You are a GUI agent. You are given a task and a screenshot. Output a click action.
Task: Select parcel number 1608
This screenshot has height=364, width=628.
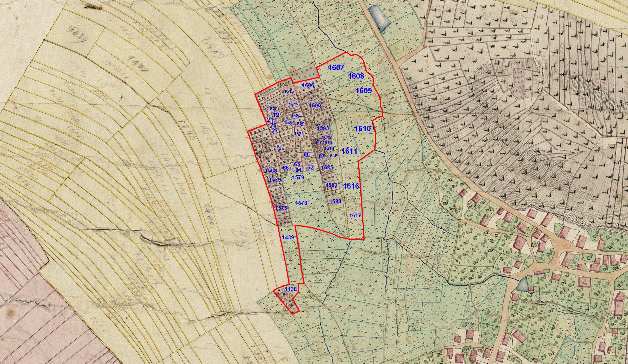click(356, 76)
